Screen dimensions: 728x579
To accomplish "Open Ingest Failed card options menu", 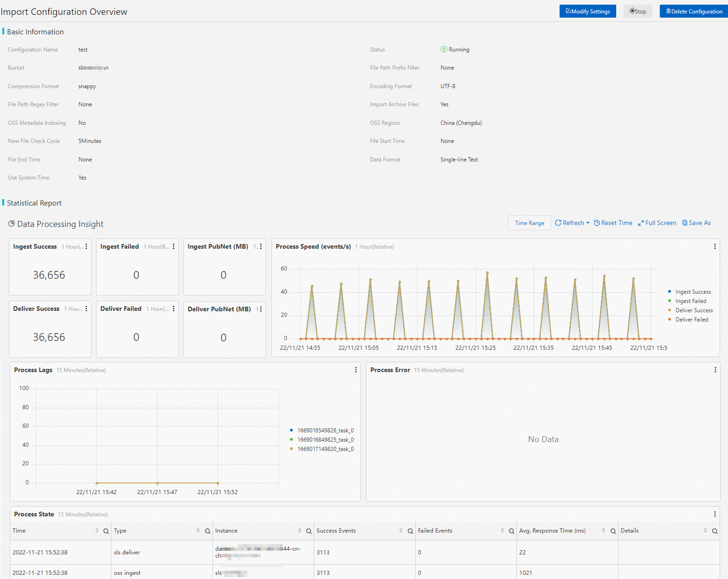I will point(174,247).
